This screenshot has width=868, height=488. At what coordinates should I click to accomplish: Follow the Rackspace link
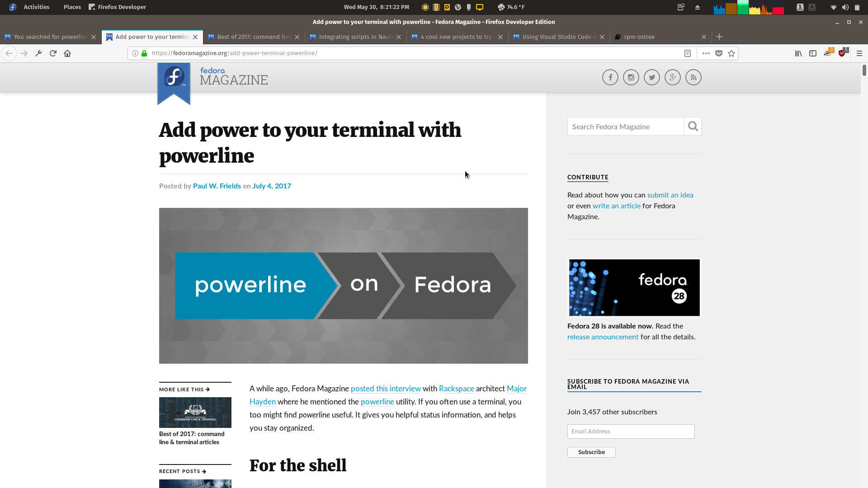pyautogui.click(x=456, y=389)
